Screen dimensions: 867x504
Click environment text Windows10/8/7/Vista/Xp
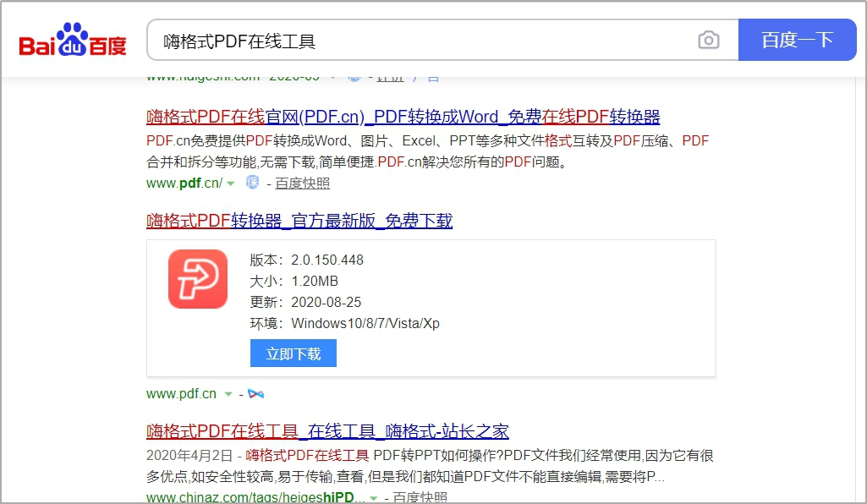[x=365, y=323]
